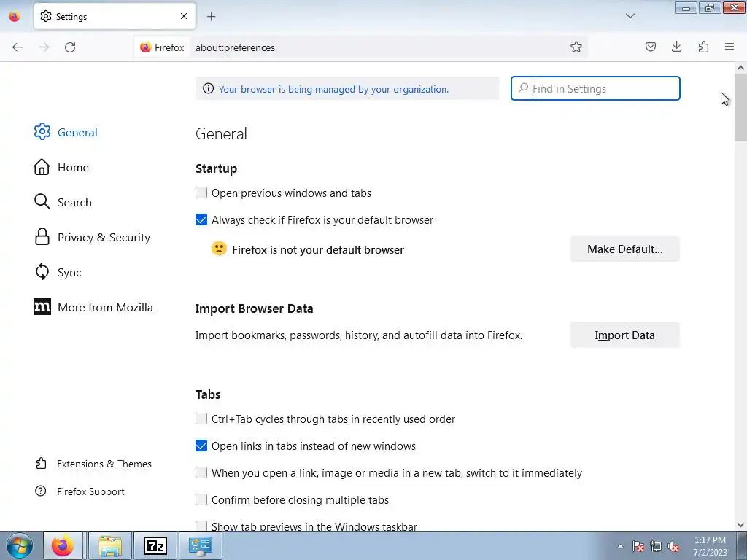Open More from Mozilla category
The width and height of the screenshot is (747, 560).
(93, 307)
